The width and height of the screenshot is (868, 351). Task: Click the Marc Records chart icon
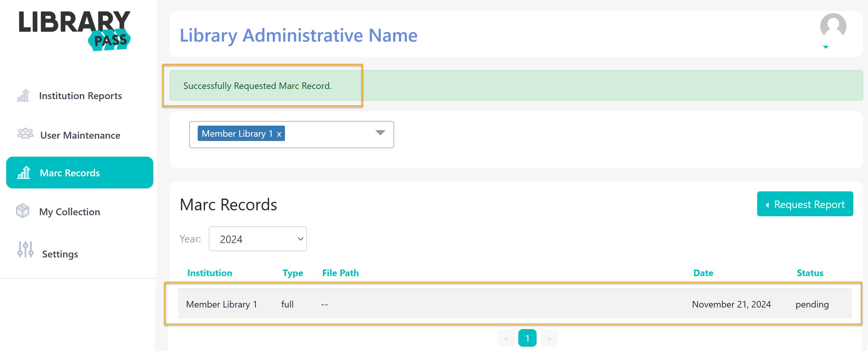24,173
